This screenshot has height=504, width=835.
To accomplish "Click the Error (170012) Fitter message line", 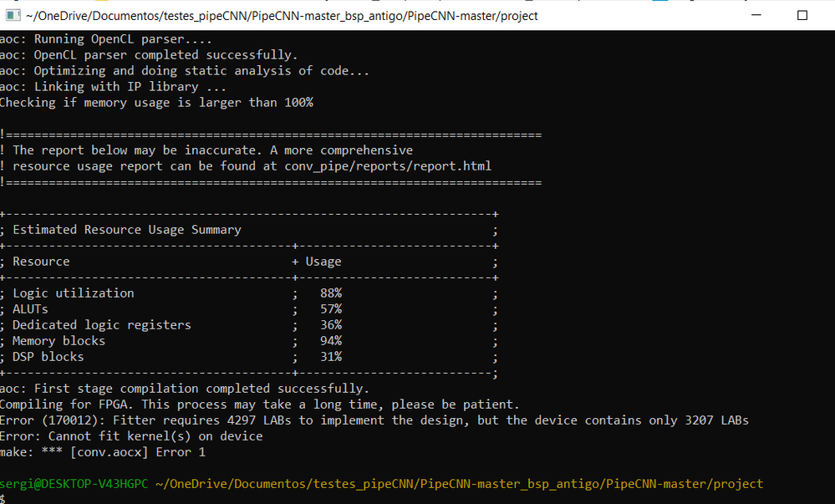I will click(374, 420).
